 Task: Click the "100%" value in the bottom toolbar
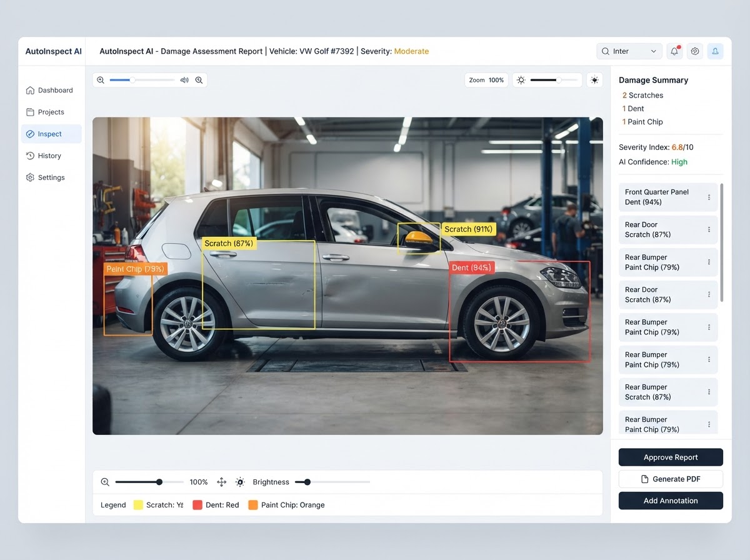[199, 482]
